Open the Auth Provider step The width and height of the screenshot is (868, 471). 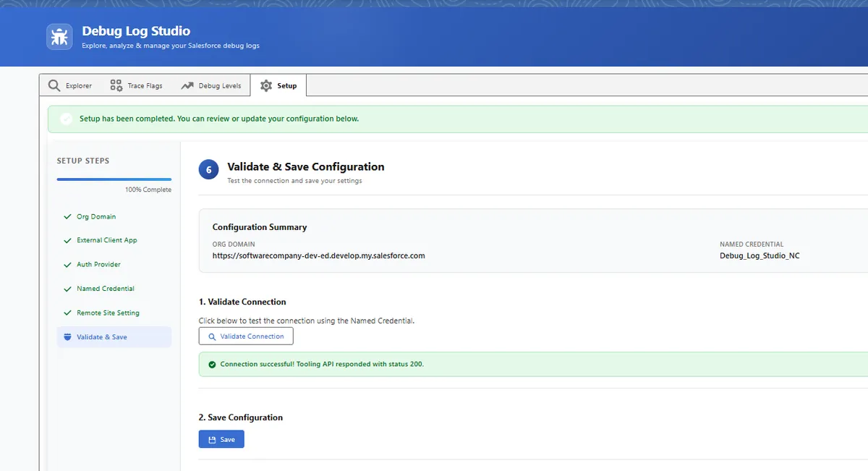click(x=114, y=265)
